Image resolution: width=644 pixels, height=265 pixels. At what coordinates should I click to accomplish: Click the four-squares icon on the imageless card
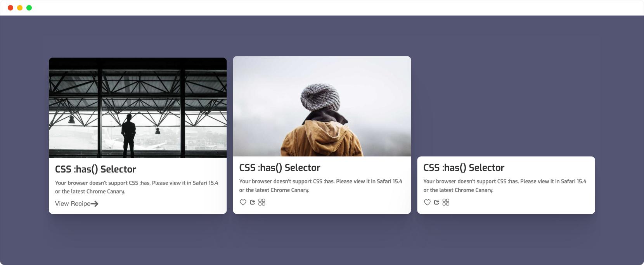[446, 202]
